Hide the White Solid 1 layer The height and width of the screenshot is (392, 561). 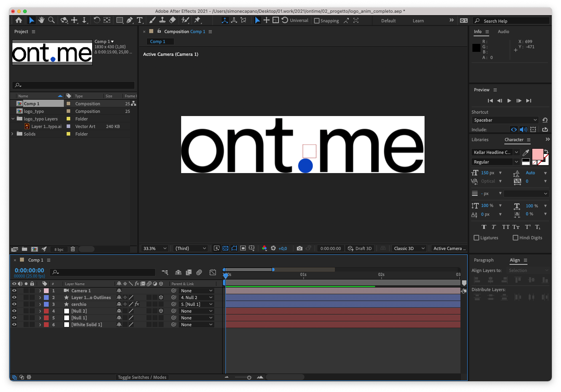(x=14, y=325)
